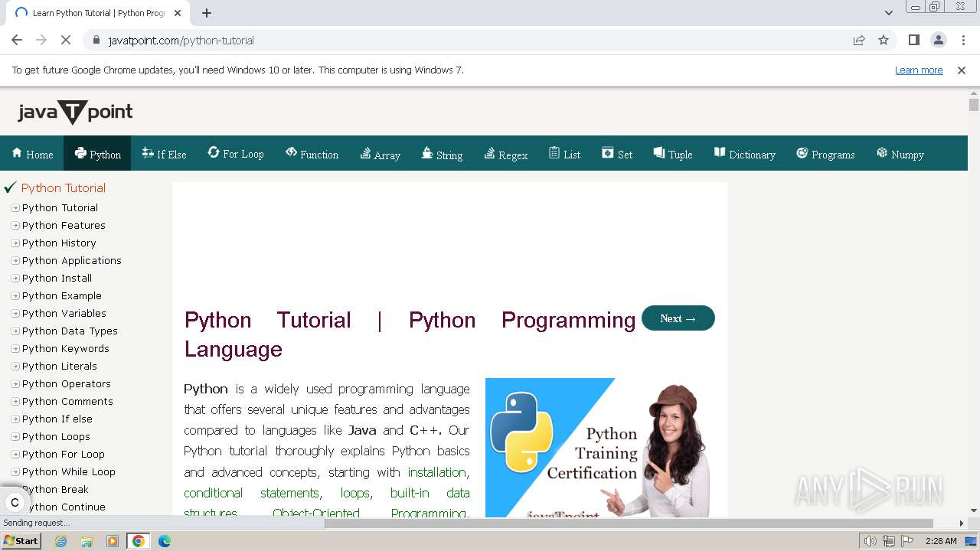This screenshot has width=980, height=551.
Task: Open the Dictionary menu item
Action: 745,153
